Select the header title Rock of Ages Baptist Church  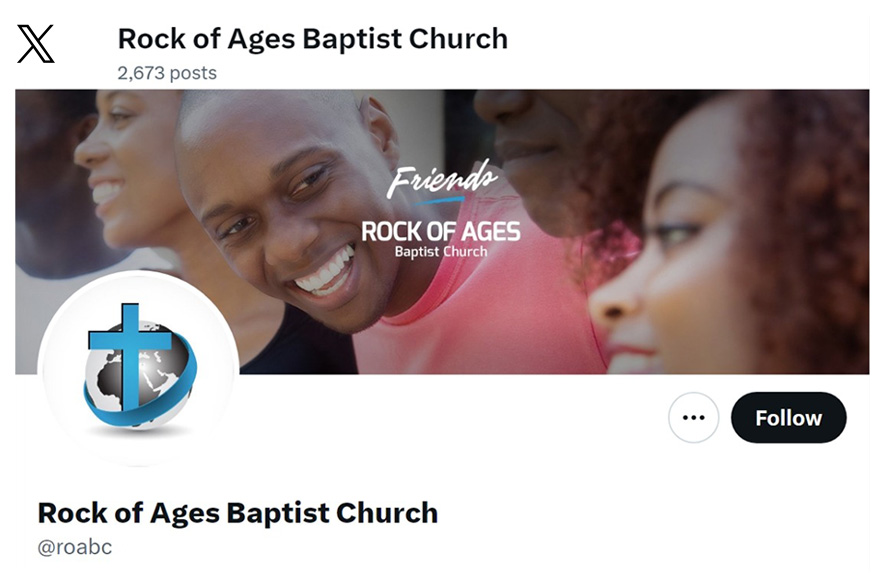[x=313, y=39]
